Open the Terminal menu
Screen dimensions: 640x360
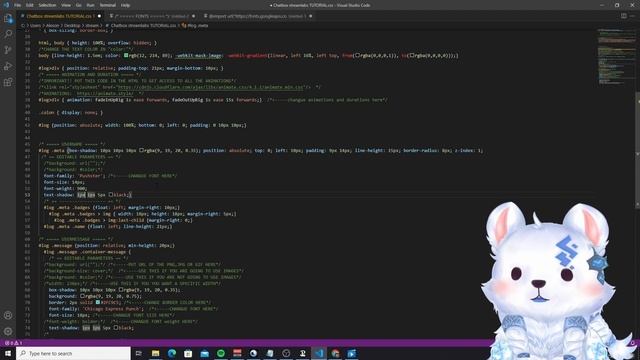coord(108,5)
